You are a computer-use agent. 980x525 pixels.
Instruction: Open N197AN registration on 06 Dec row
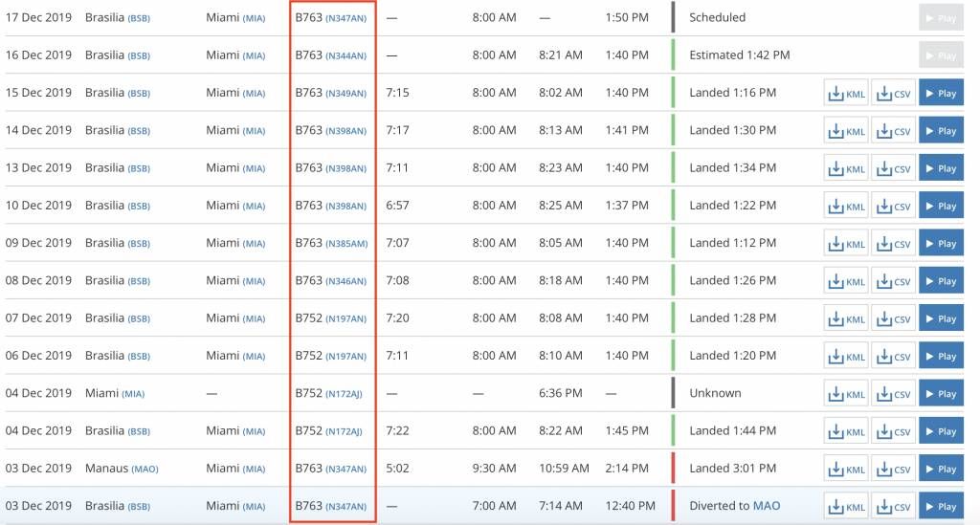click(x=345, y=356)
